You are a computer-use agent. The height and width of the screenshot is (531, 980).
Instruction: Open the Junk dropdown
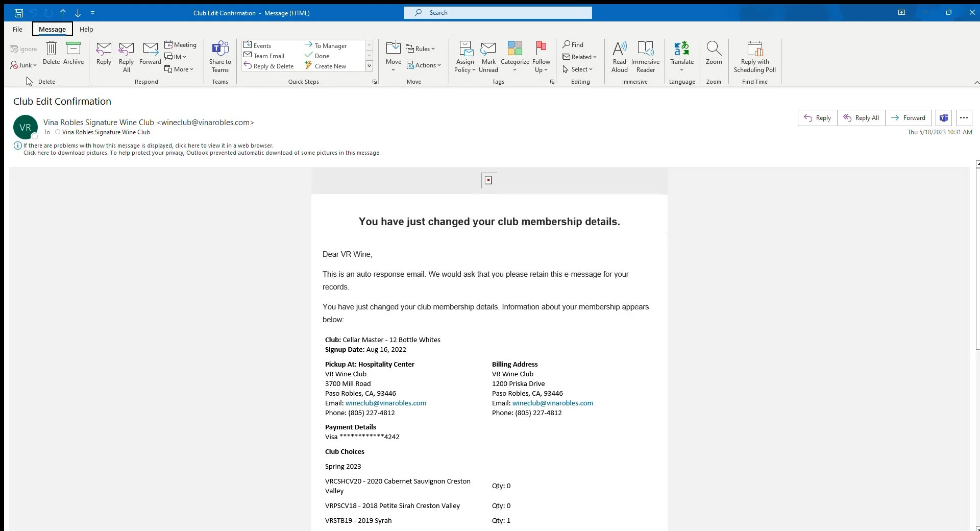point(23,65)
